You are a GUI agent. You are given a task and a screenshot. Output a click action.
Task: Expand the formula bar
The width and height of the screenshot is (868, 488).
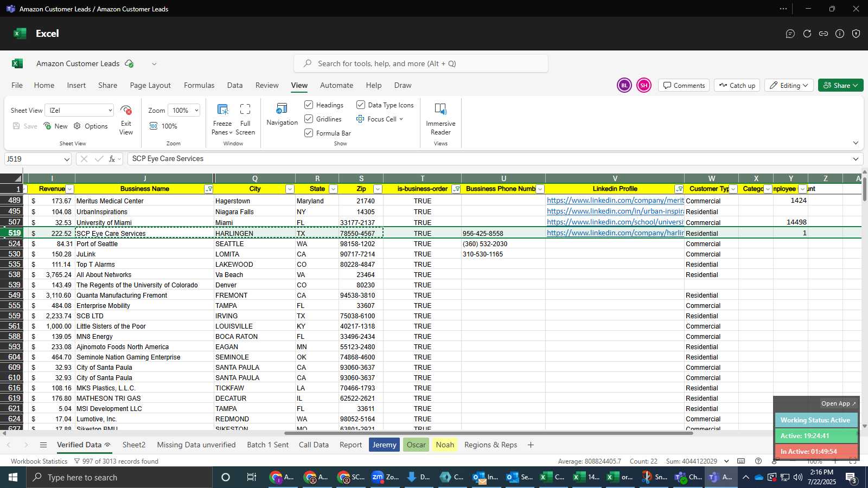[x=856, y=159]
